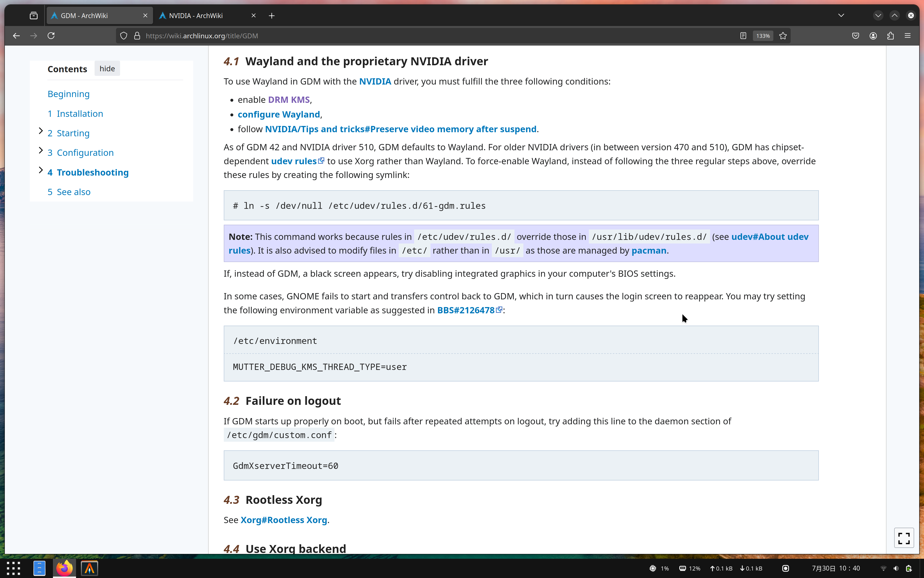Open the NVIDIA link in the intro sentence

click(x=375, y=81)
